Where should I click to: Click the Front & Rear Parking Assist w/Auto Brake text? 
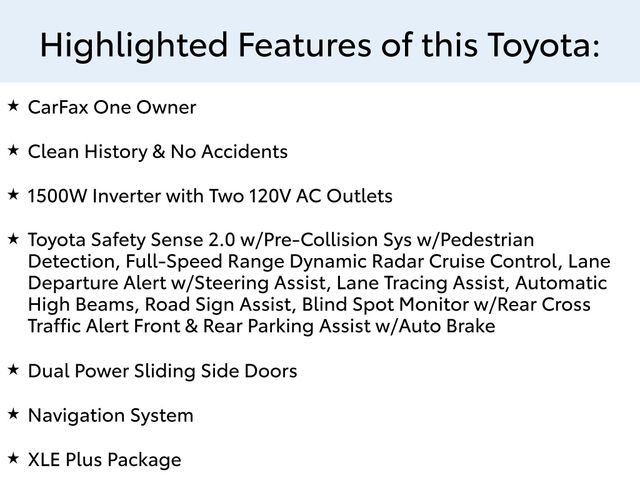click(314, 327)
